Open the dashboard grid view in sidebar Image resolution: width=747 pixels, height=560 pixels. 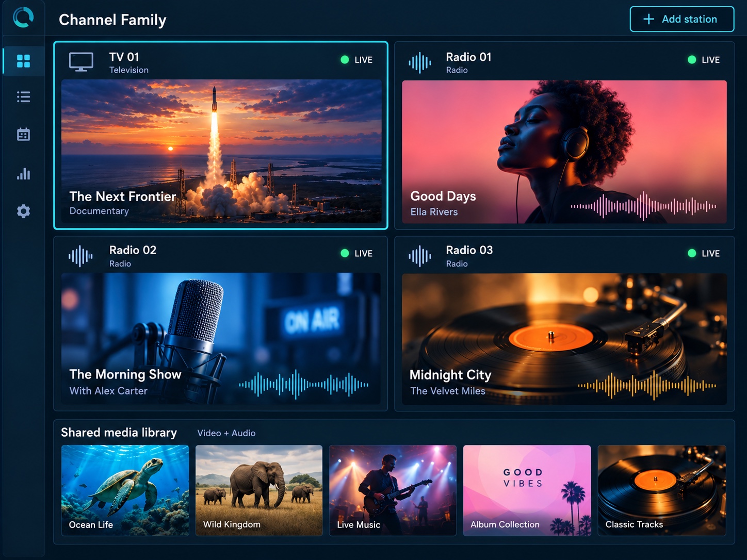(23, 61)
